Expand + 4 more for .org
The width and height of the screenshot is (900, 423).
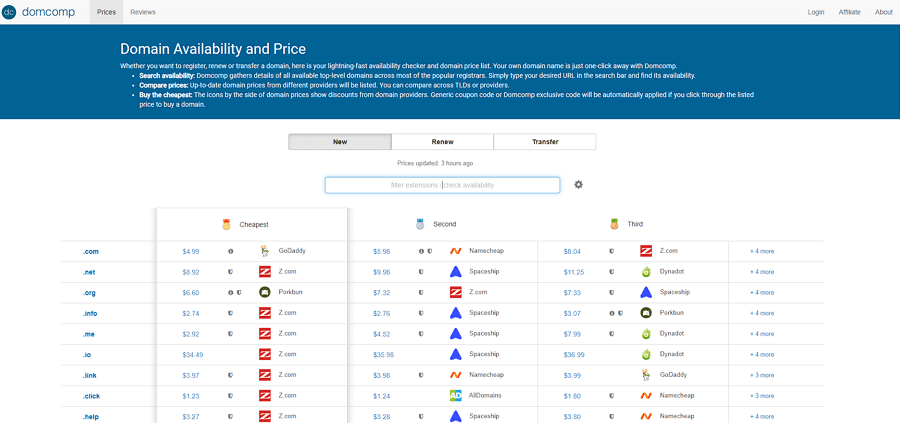click(762, 293)
